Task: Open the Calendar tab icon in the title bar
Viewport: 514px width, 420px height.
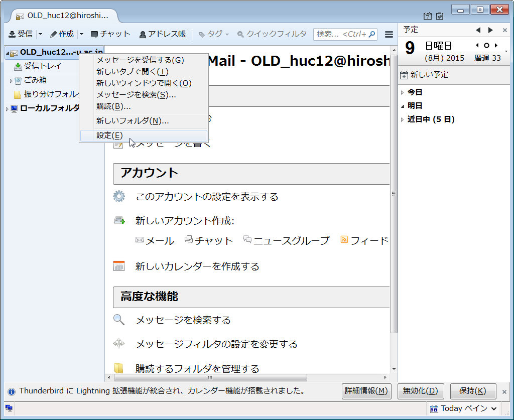Action: click(428, 16)
